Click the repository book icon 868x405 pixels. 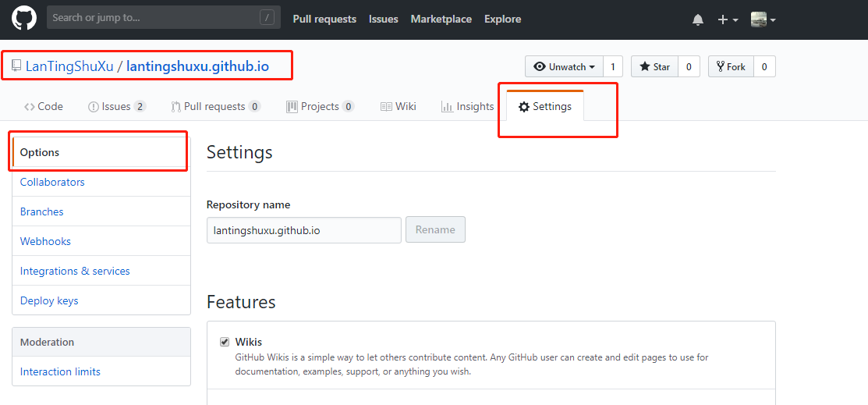[16, 66]
